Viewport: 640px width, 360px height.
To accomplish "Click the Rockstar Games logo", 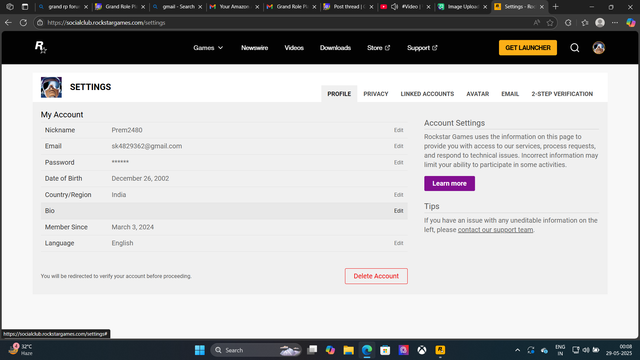I will 40,47.
